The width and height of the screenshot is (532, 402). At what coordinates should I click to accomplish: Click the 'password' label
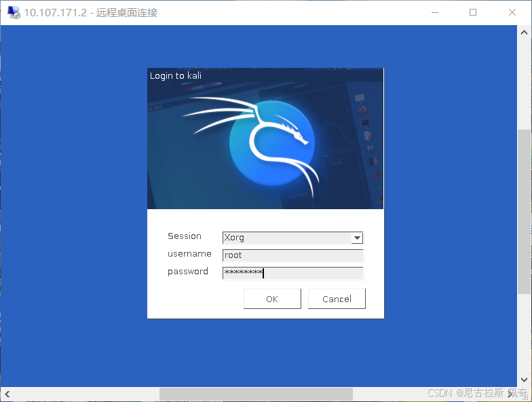[188, 272]
